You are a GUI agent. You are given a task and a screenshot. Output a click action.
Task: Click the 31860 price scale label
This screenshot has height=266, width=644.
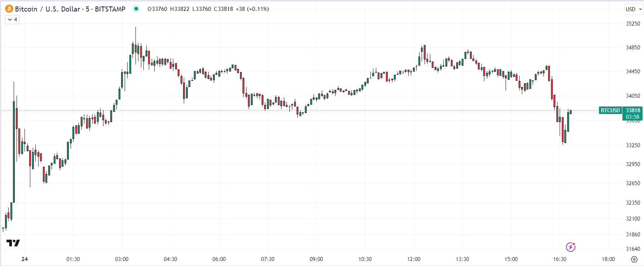coord(633,235)
